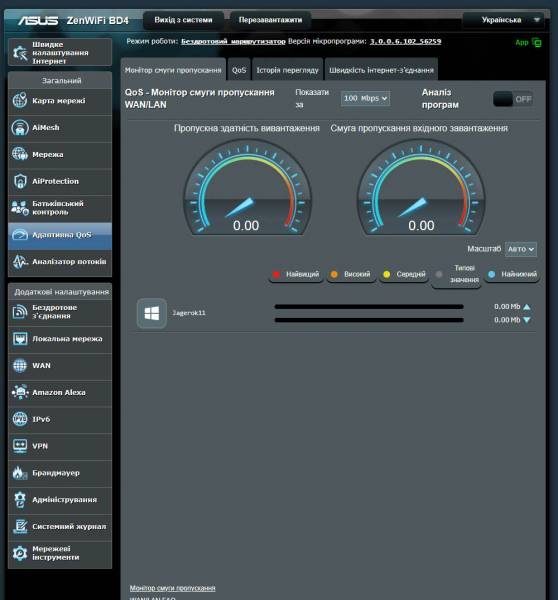Select the Найвищий red priority
558x600 pixels.
296,274
